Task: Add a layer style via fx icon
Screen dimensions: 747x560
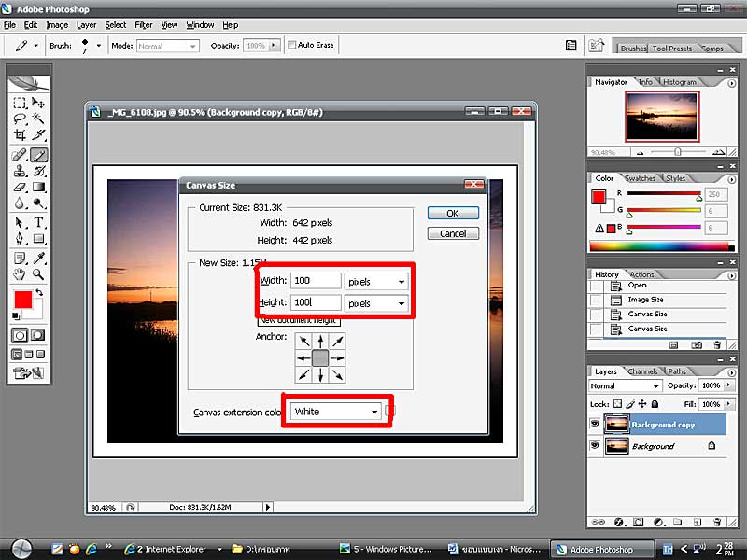Action: (x=619, y=522)
